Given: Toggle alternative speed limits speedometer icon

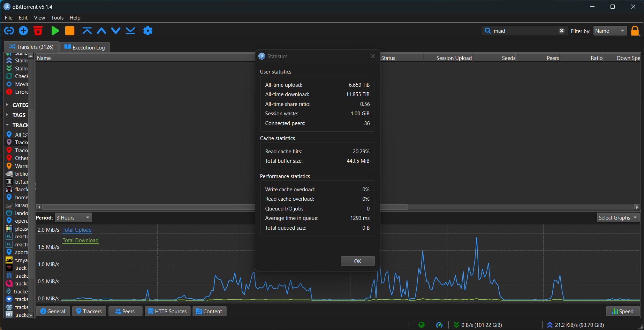Looking at the screenshot, I should pos(439,325).
